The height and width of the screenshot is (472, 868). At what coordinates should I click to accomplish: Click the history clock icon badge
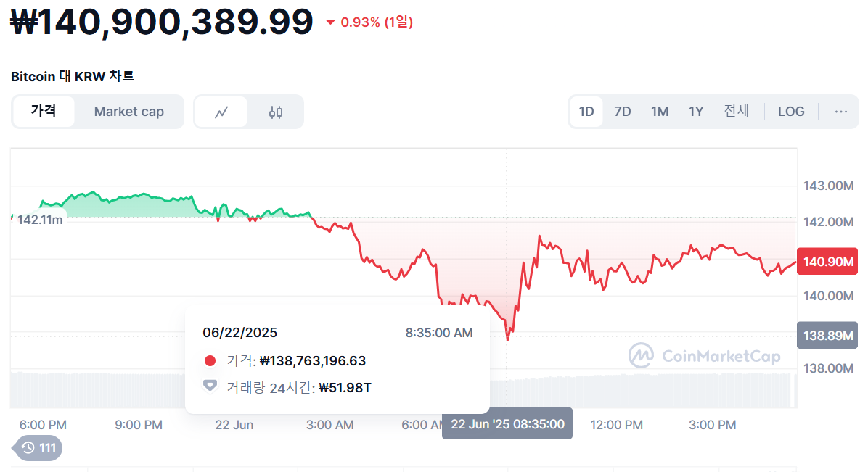38,448
